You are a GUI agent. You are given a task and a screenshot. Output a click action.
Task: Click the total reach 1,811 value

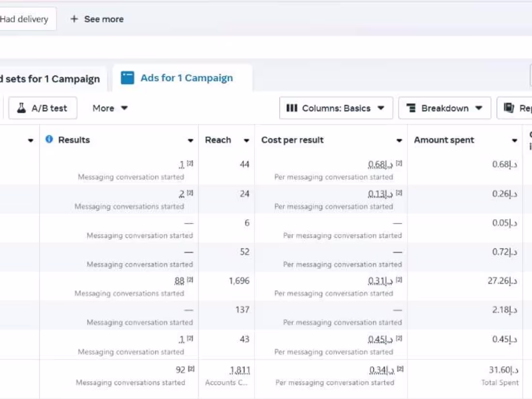click(239, 370)
